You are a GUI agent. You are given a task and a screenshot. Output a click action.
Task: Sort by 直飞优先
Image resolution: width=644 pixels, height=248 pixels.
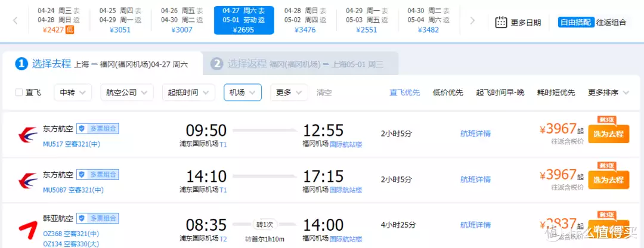coord(405,92)
